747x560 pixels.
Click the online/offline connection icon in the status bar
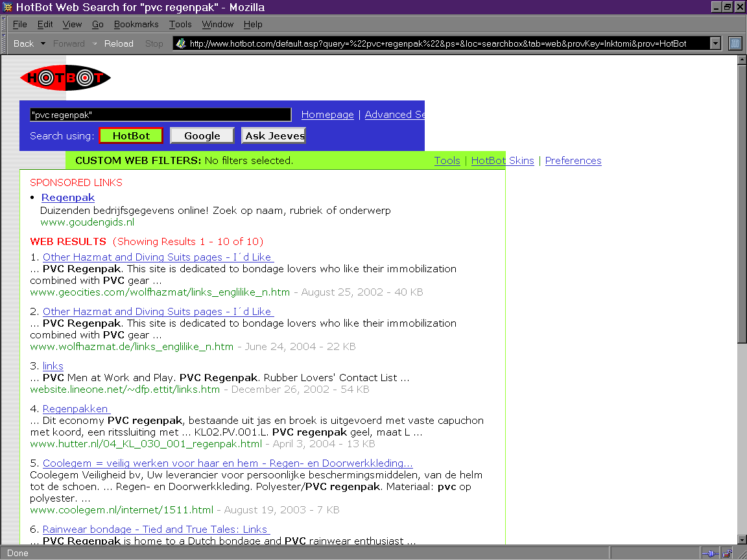(x=710, y=554)
